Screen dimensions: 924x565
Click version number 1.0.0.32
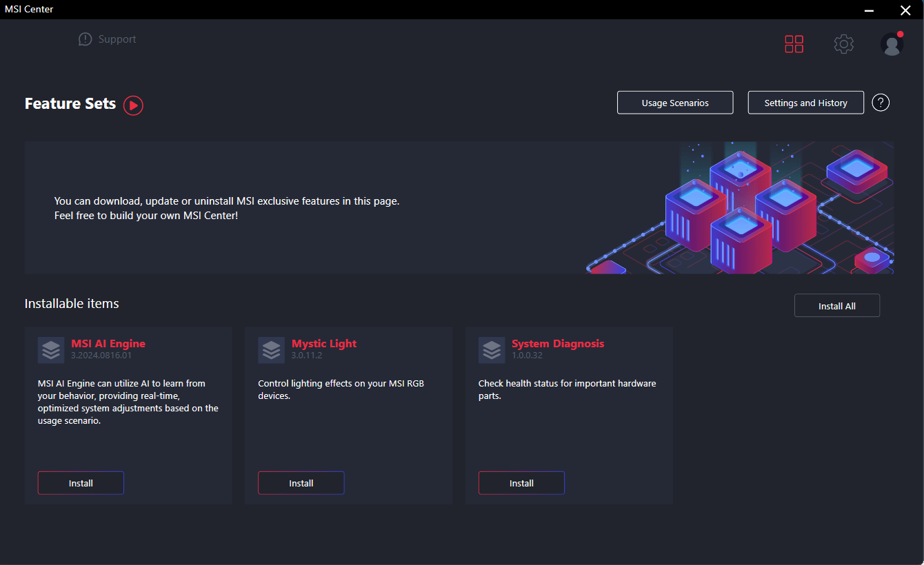[x=527, y=356]
